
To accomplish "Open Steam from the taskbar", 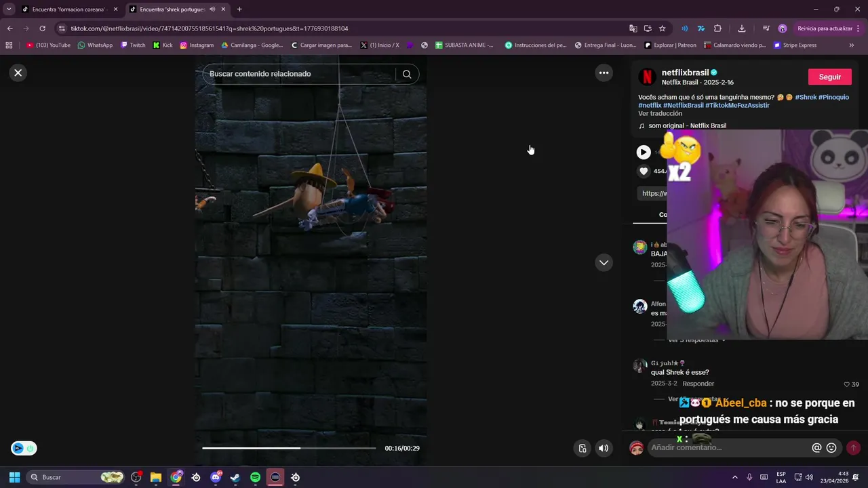I will (235, 477).
